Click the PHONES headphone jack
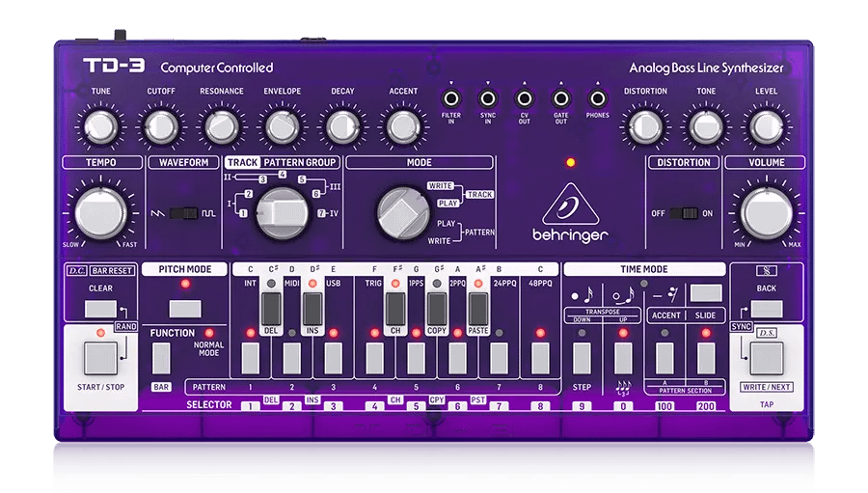Screen dimensions: 868x493 [x=598, y=98]
